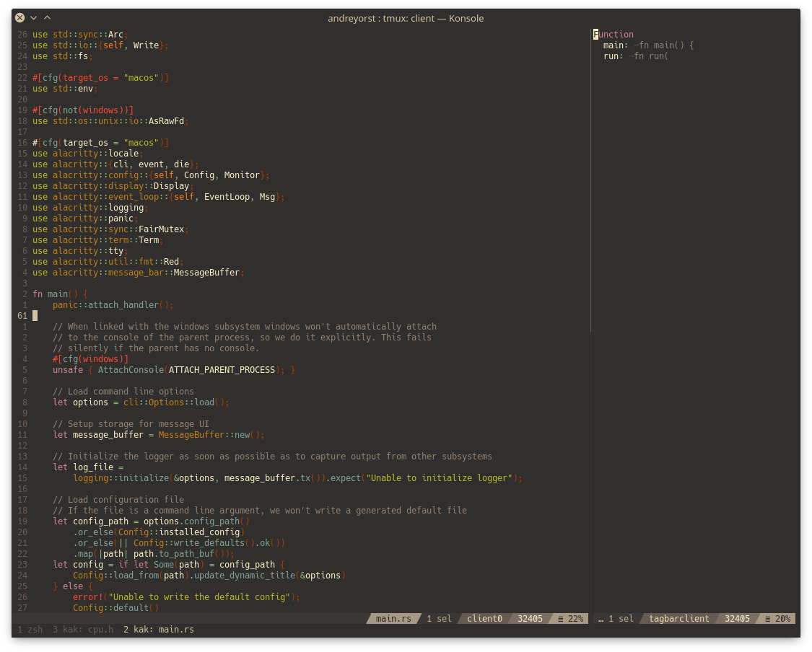Image resolution: width=812 pixels, height=652 pixels.
Task: Click the 'AsRawFd' import
Action: click(166, 121)
